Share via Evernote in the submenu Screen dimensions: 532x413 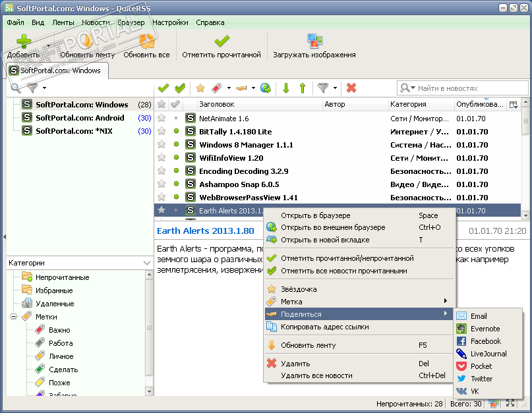click(488, 329)
